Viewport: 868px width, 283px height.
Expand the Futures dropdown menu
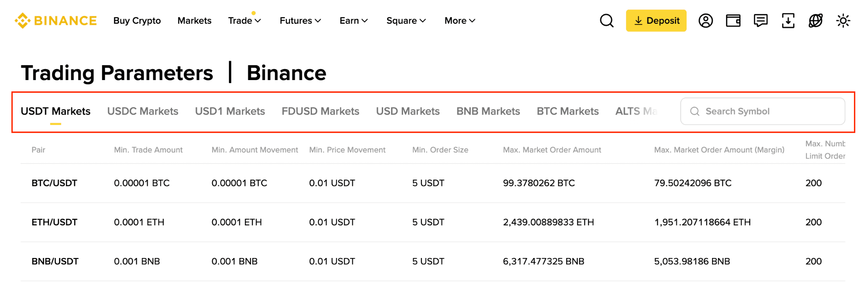[300, 21]
